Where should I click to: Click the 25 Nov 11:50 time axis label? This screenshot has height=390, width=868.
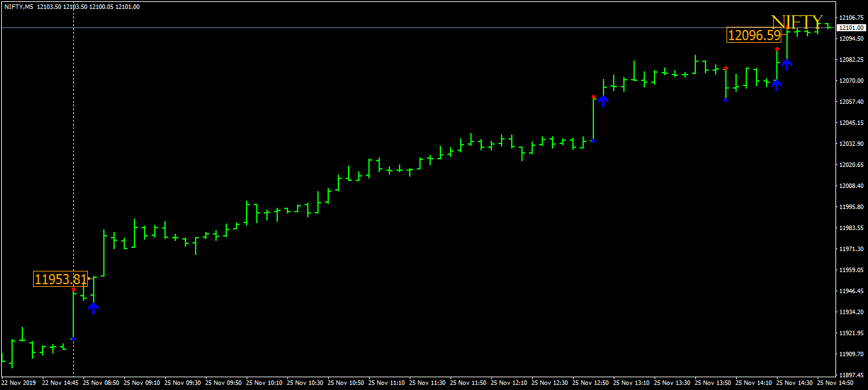point(468,384)
